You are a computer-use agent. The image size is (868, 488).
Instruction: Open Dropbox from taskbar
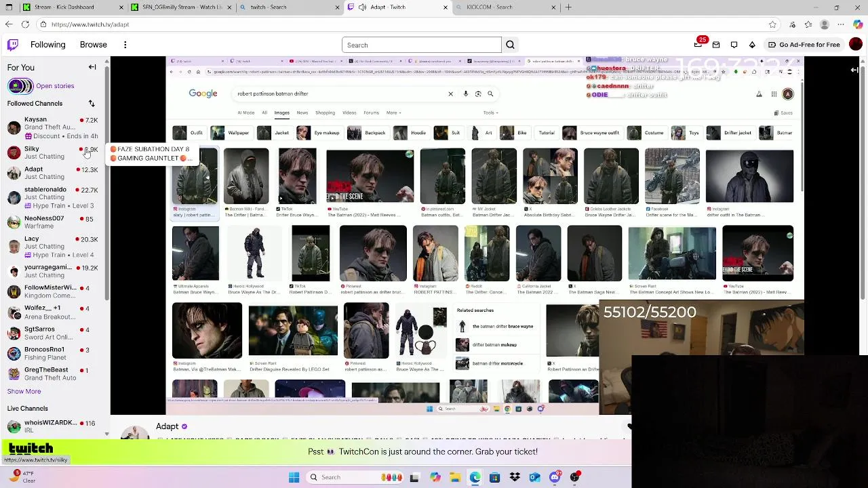coord(515,477)
